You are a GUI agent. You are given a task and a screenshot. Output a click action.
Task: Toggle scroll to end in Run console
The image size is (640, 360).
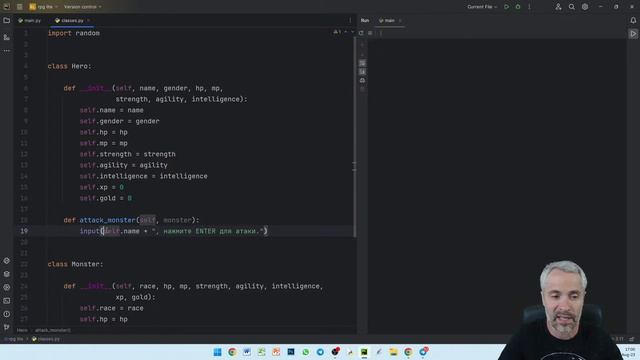[x=362, y=72]
